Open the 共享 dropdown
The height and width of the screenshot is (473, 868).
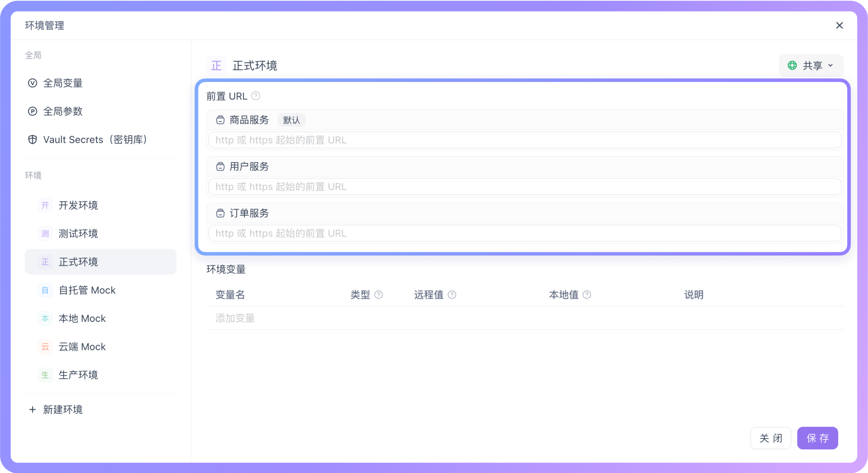tap(811, 65)
